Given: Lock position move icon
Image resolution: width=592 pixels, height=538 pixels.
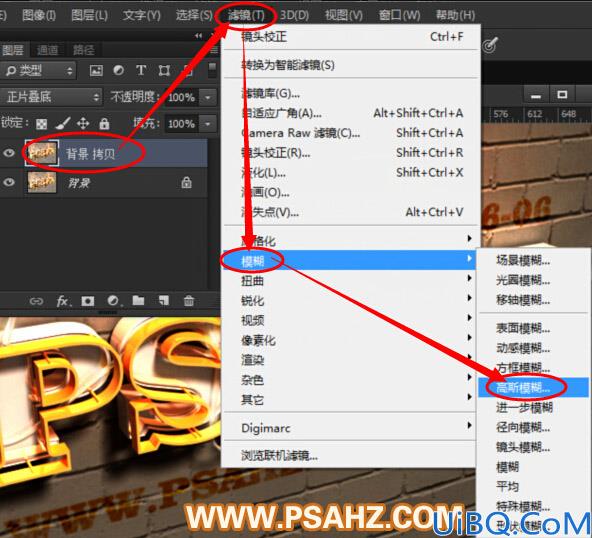Looking at the screenshot, I should click(x=83, y=123).
